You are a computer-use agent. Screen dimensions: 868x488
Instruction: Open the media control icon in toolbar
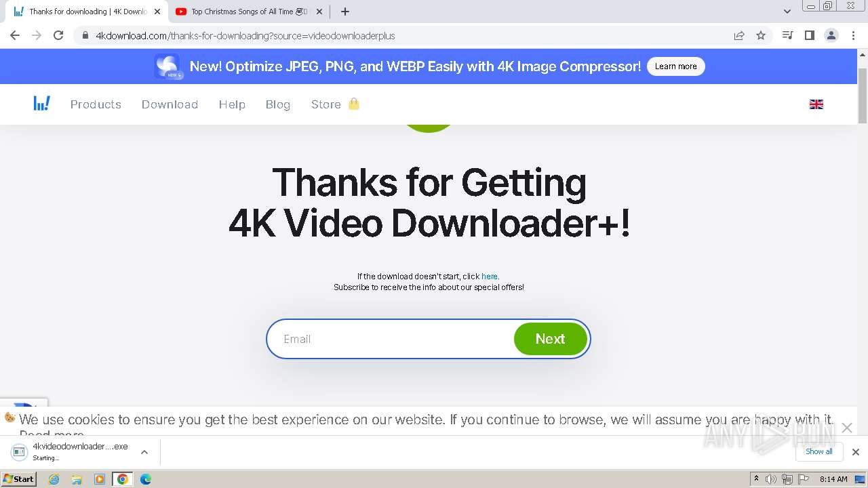(x=787, y=35)
